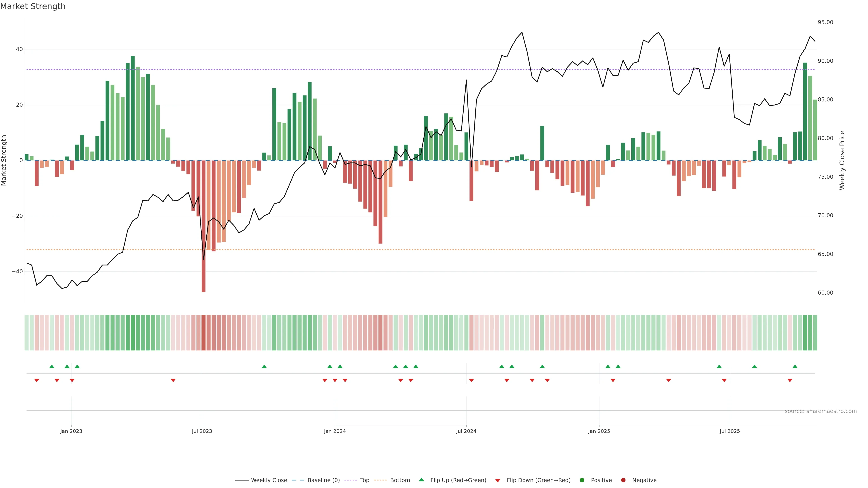The width and height of the screenshot is (868, 488).
Task: Click the Weekly Close Price axis title
Action: tap(842, 160)
